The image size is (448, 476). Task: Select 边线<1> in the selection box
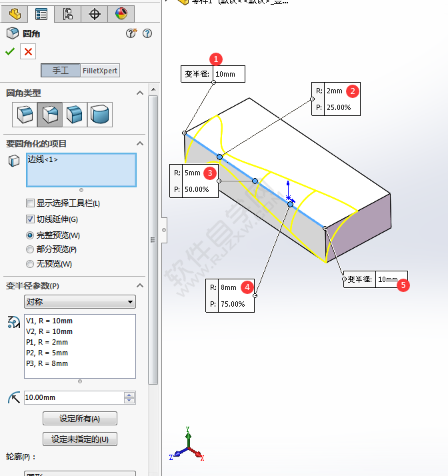[43, 159]
